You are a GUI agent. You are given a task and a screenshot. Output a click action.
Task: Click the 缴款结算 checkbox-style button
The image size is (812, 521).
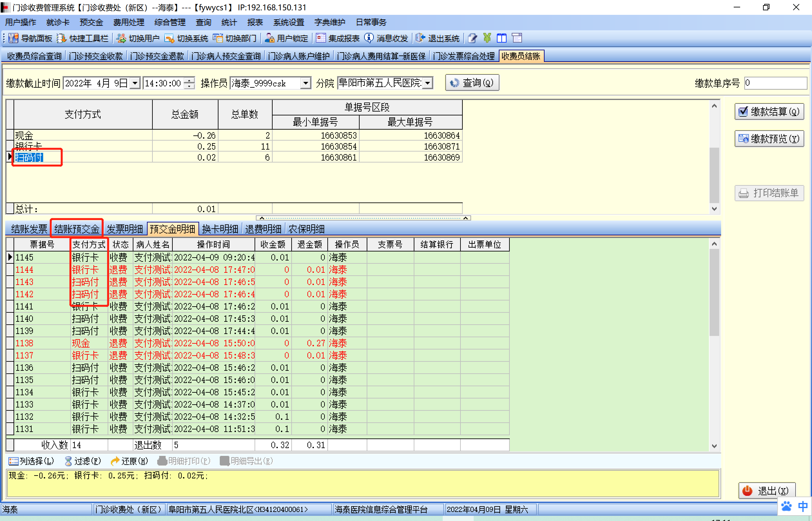coord(769,112)
